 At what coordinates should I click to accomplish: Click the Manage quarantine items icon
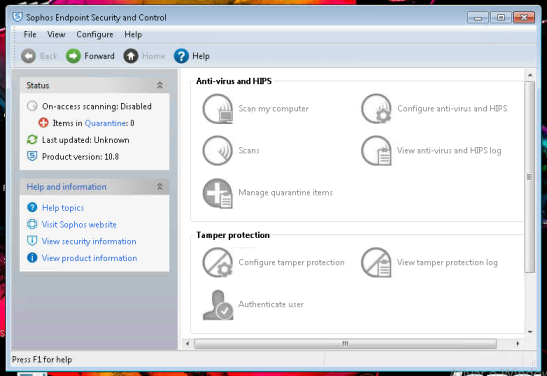pyautogui.click(x=218, y=193)
